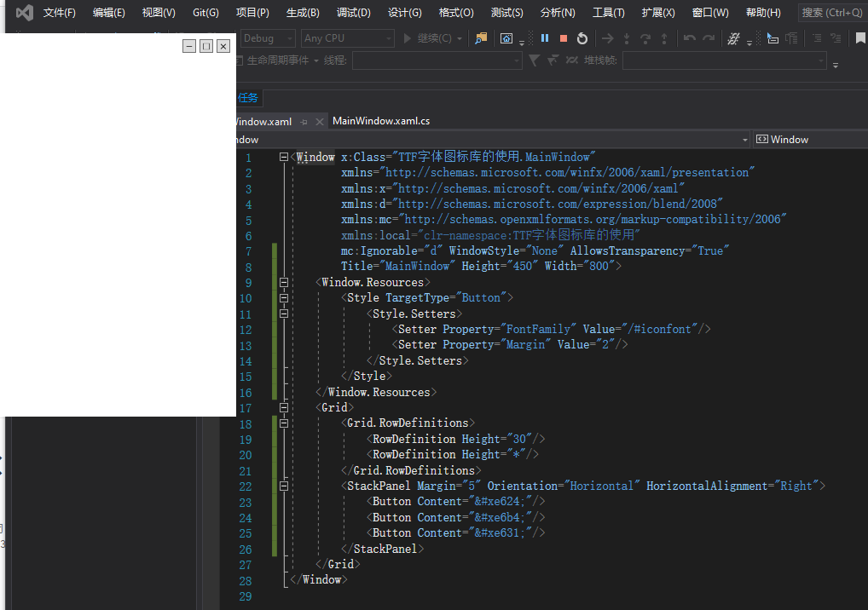Viewport: 868px width, 610px height.
Task: Open the 项目(P) menu
Action: tap(253, 13)
